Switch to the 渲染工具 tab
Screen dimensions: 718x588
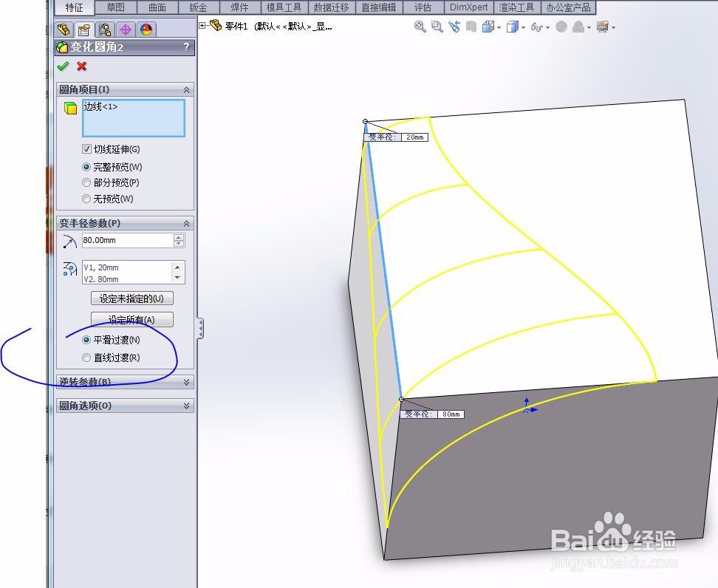coord(516,7)
